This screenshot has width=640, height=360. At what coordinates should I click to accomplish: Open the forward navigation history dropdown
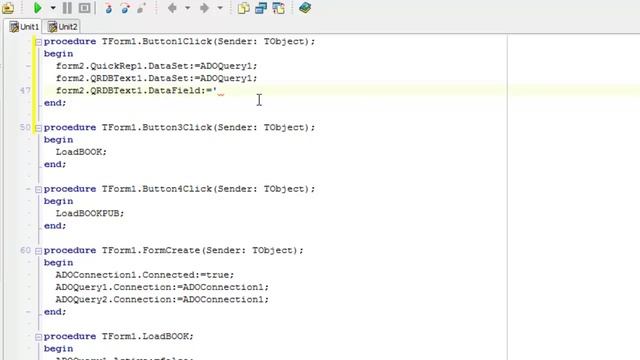click(x=220, y=8)
